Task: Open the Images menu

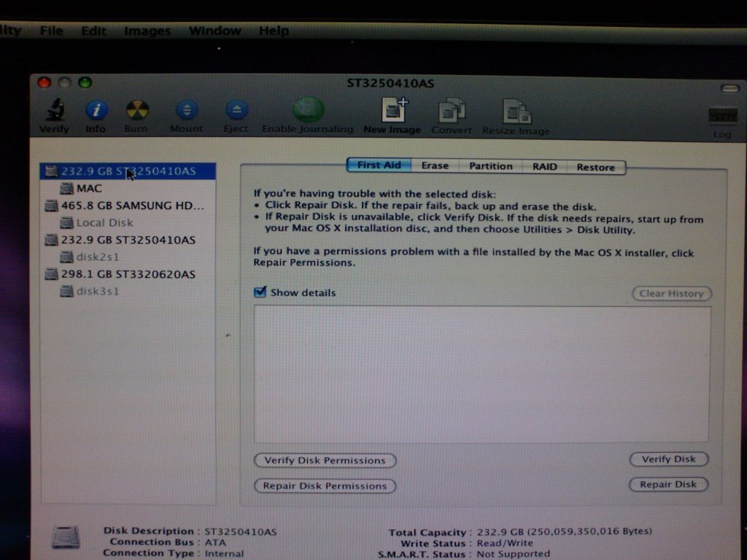Action: (x=147, y=31)
